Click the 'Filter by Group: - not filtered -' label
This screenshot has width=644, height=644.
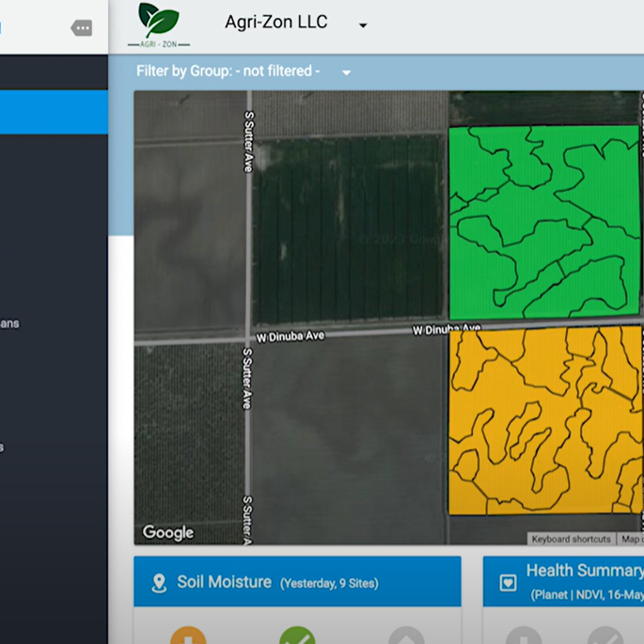[228, 71]
